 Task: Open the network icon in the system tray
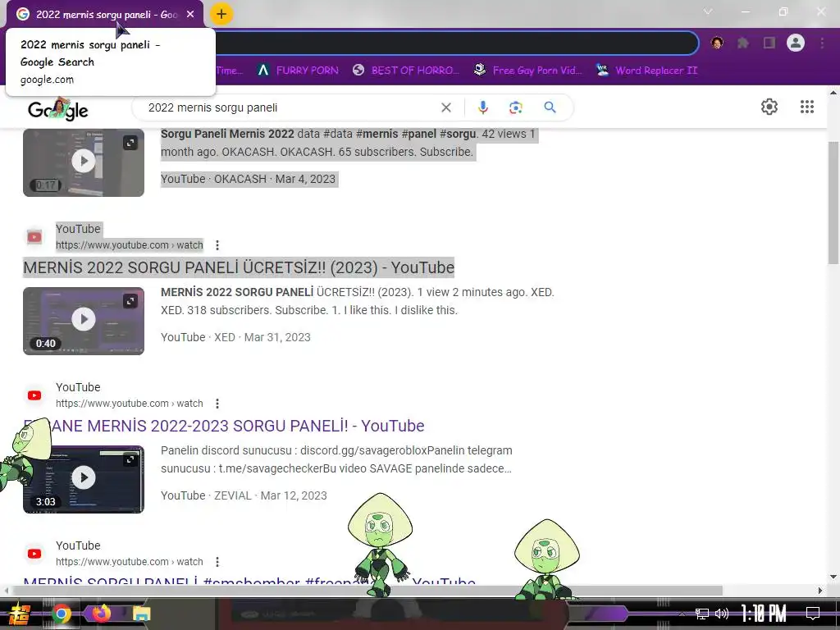(x=702, y=614)
